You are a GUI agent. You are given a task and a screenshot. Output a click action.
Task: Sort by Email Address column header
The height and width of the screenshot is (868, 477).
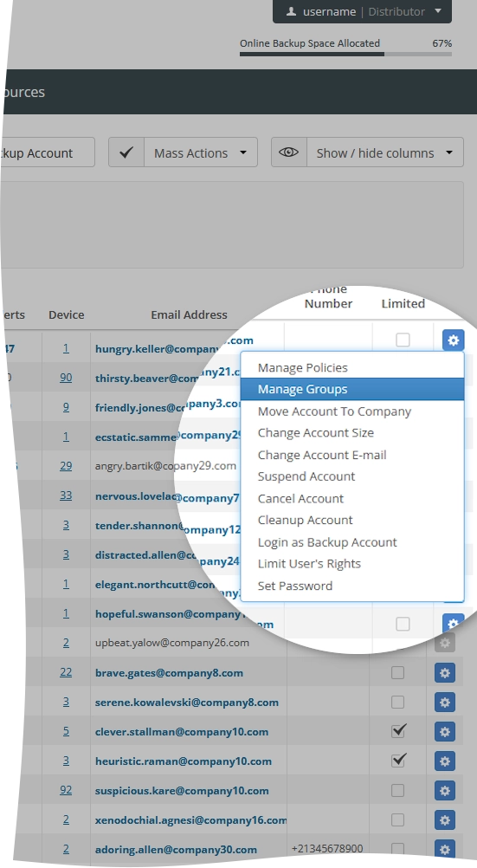189,314
